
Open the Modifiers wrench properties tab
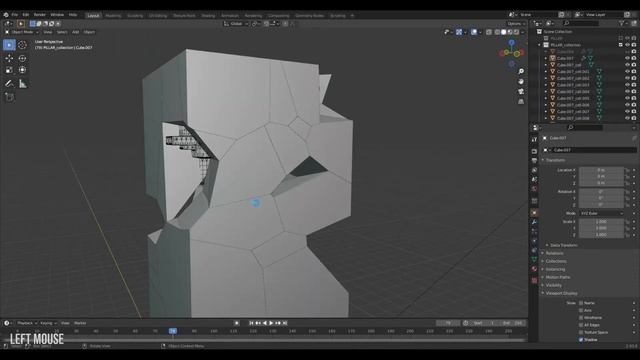pos(534,222)
